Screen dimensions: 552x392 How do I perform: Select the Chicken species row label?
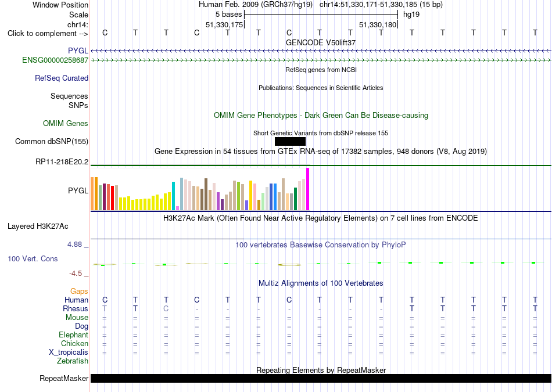point(74,343)
